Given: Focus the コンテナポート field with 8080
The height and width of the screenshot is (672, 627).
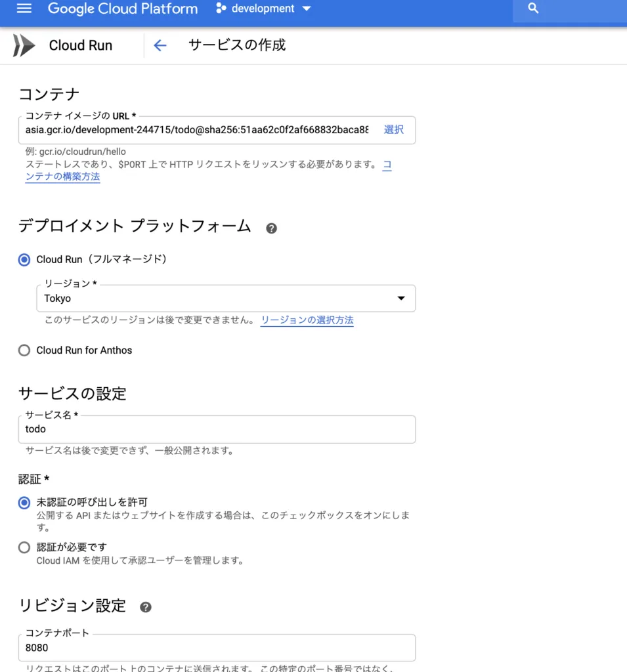Looking at the screenshot, I should click(x=217, y=648).
